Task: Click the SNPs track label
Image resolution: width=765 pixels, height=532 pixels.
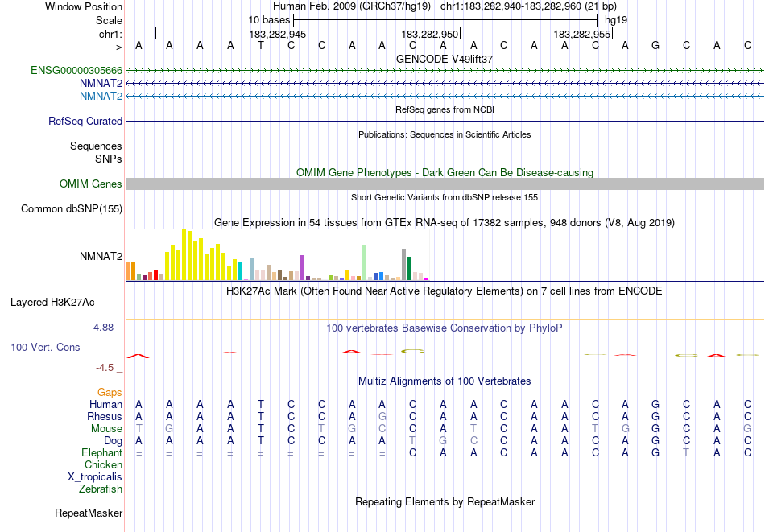Action: 109,159
